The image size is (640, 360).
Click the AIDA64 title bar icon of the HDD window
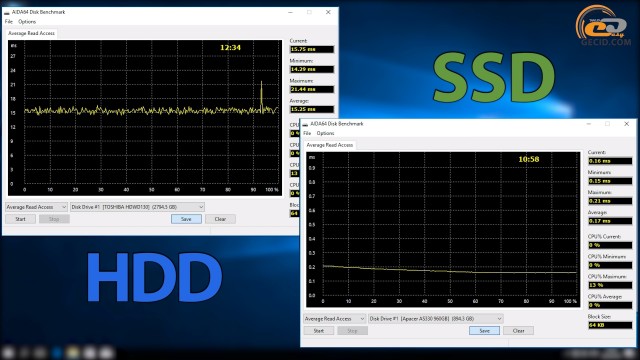(7, 13)
